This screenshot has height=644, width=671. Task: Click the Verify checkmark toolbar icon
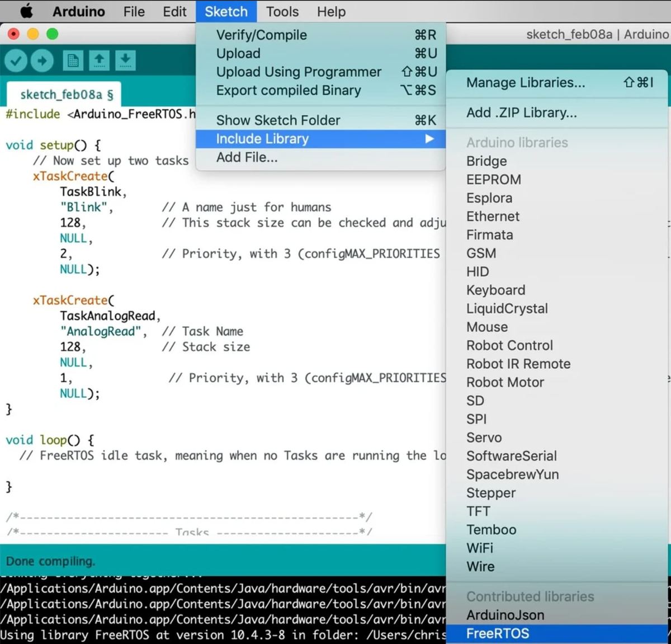(16, 60)
